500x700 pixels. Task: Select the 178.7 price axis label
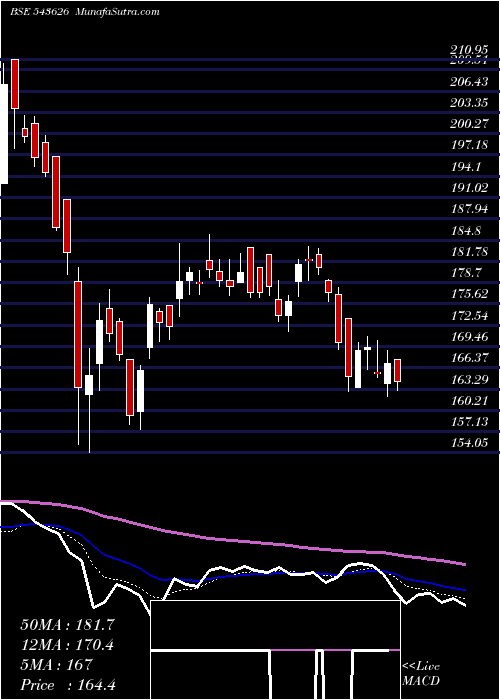pyautogui.click(x=466, y=272)
